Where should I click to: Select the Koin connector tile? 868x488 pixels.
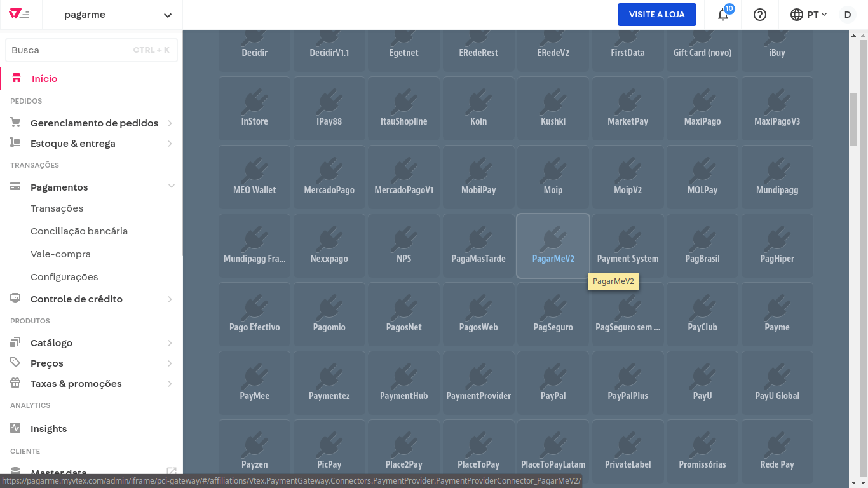tap(478, 109)
